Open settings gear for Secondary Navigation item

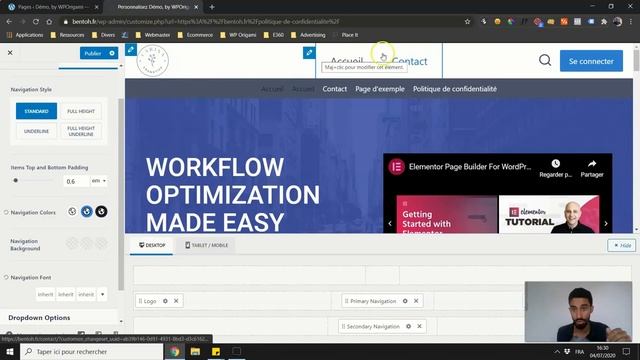coord(408,326)
